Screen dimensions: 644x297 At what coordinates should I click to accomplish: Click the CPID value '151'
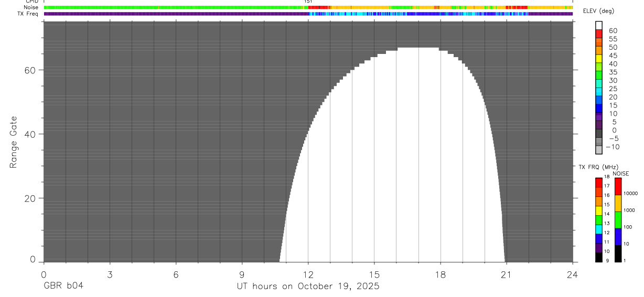308,2
